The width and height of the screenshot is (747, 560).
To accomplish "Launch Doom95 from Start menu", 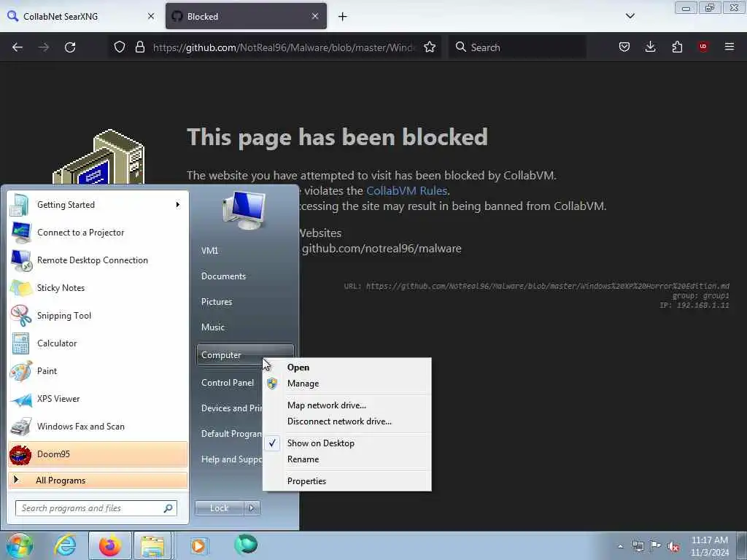I will pos(98,454).
